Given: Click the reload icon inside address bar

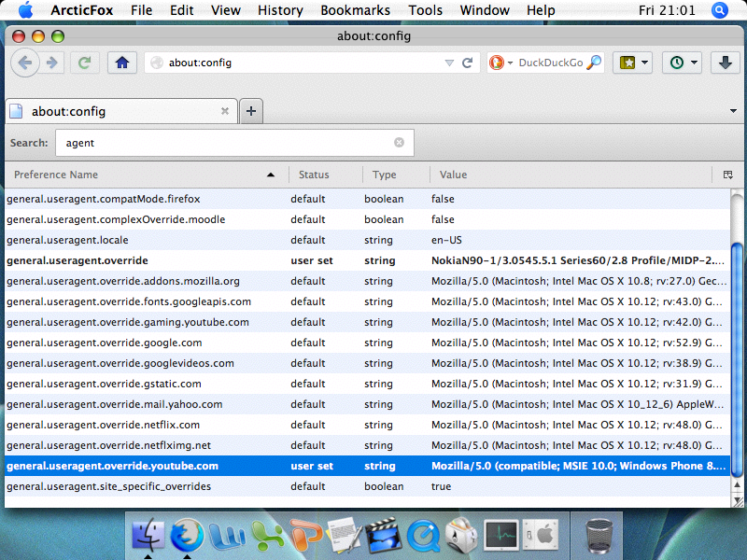Looking at the screenshot, I should 468,63.
